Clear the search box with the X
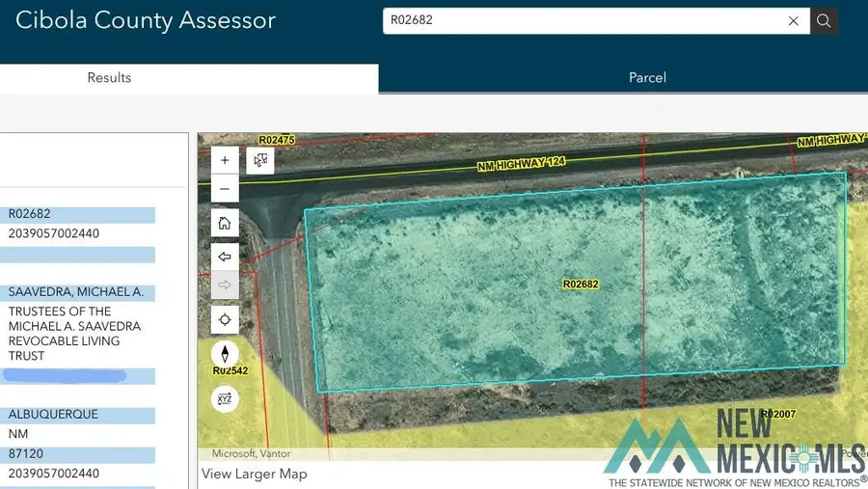868x489 pixels. click(794, 20)
